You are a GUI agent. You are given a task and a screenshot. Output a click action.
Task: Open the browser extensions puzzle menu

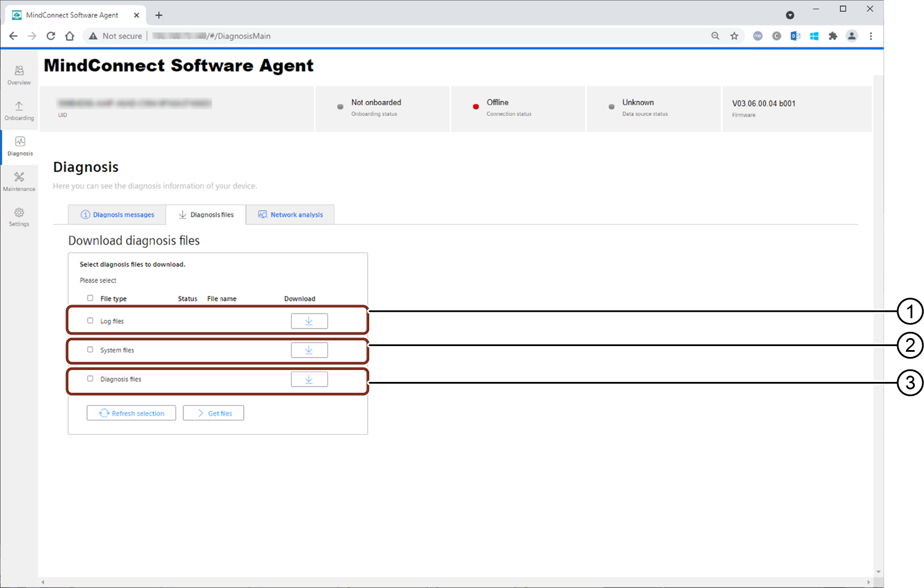833,36
